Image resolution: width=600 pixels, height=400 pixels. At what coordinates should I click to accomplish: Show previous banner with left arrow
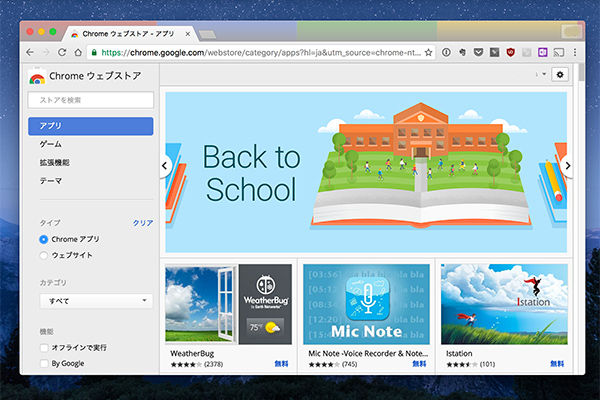165,166
